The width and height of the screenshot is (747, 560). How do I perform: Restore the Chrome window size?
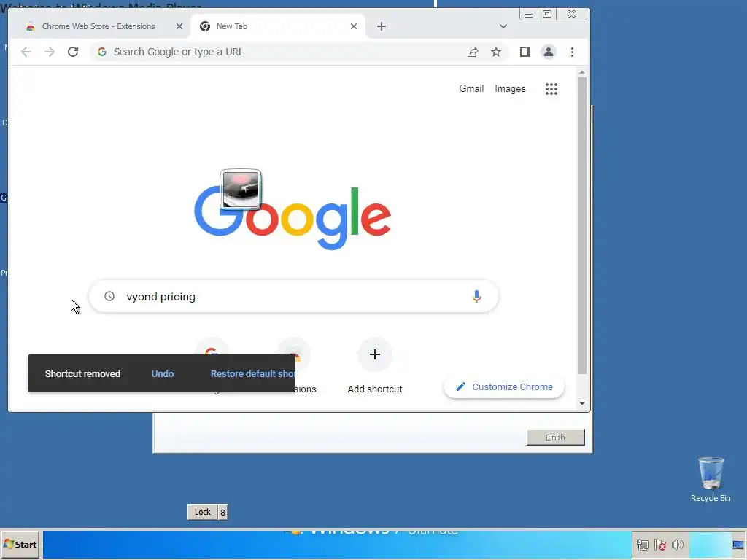point(547,15)
